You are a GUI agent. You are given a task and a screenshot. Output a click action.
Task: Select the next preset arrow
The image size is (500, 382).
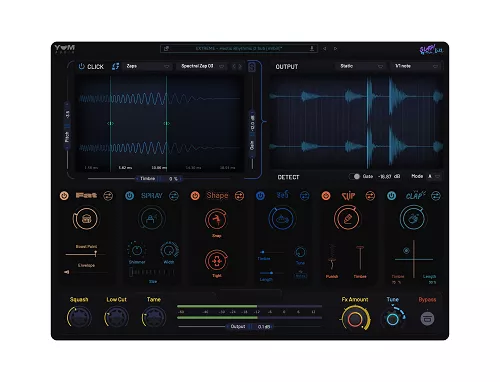(x=336, y=49)
